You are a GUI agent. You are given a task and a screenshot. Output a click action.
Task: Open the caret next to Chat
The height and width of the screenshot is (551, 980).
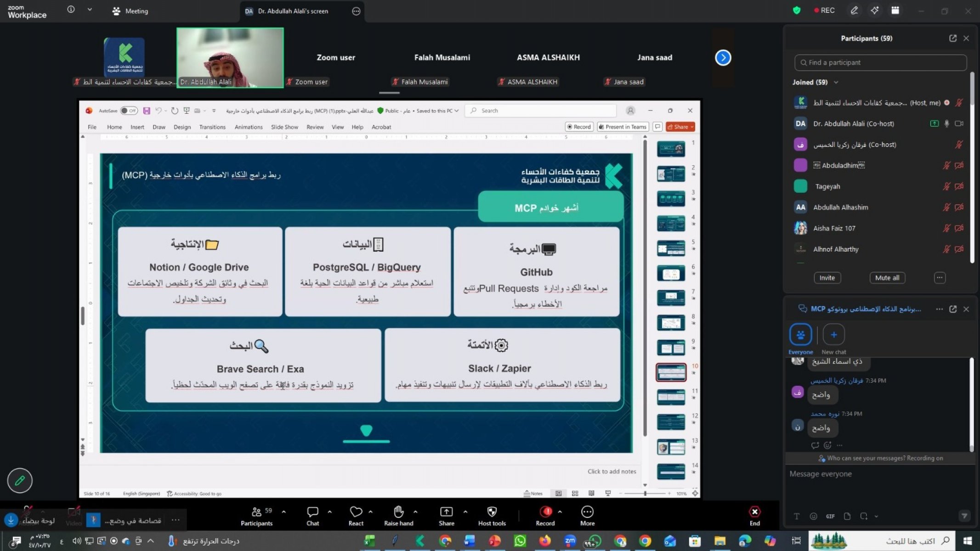329,512
